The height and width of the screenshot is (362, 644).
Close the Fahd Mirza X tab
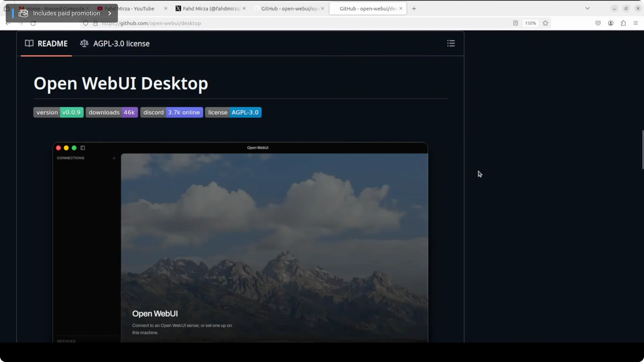(244, 8)
